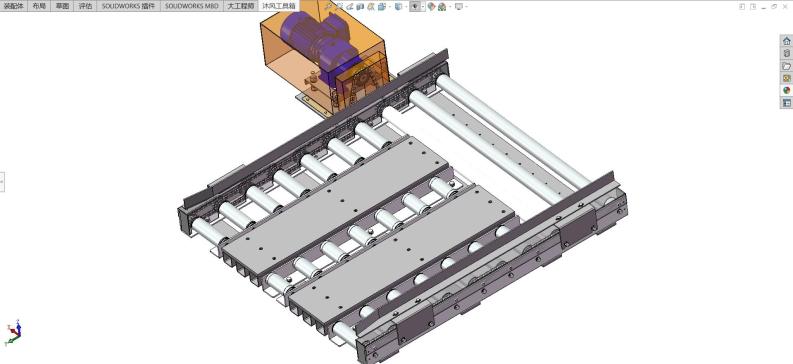Open the Design Library task pane icon
Viewport: 793px width, 364px height.
click(786, 53)
